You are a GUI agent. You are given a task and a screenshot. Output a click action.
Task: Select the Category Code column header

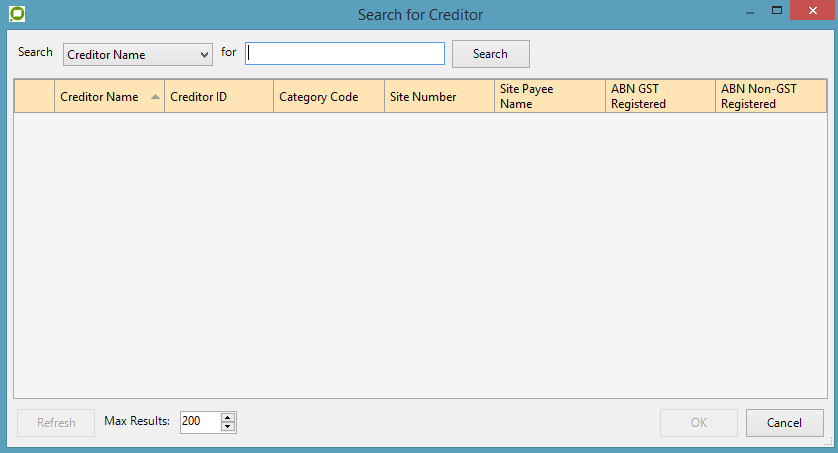coord(328,97)
